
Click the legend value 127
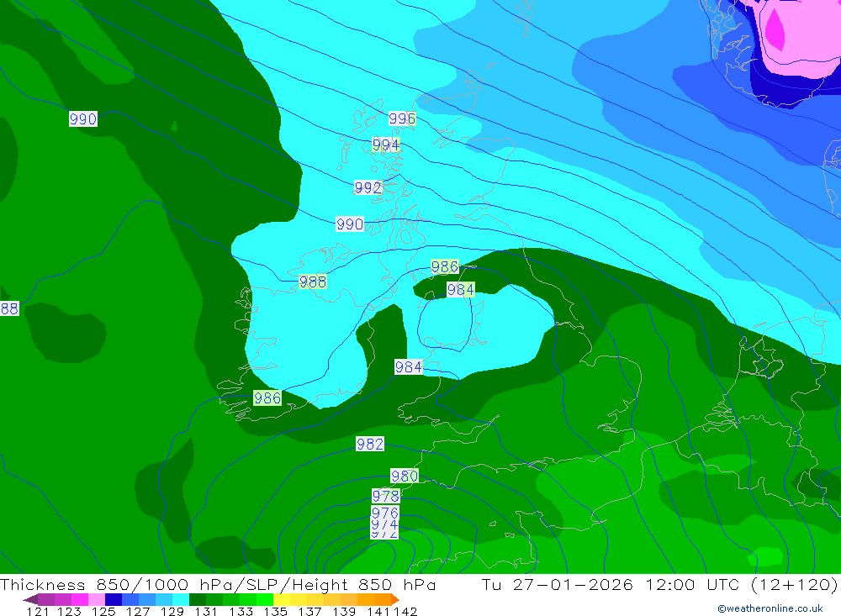click(138, 612)
